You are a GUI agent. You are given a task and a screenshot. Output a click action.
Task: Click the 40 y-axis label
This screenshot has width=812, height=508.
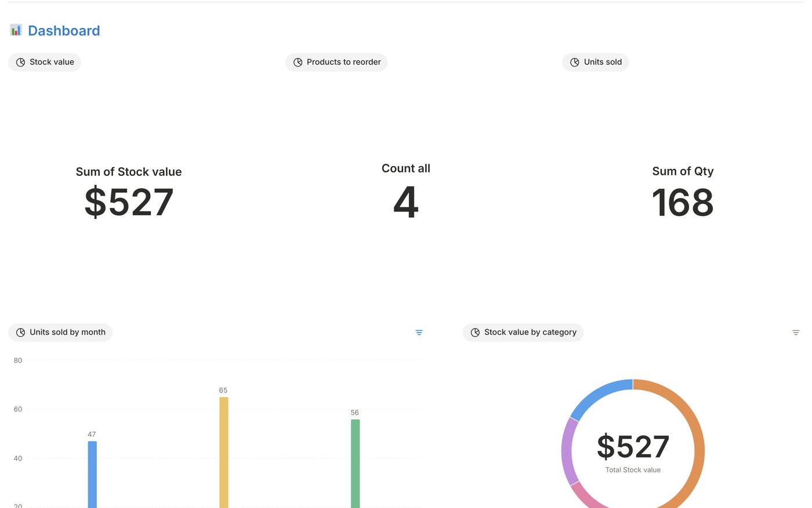(x=18, y=458)
